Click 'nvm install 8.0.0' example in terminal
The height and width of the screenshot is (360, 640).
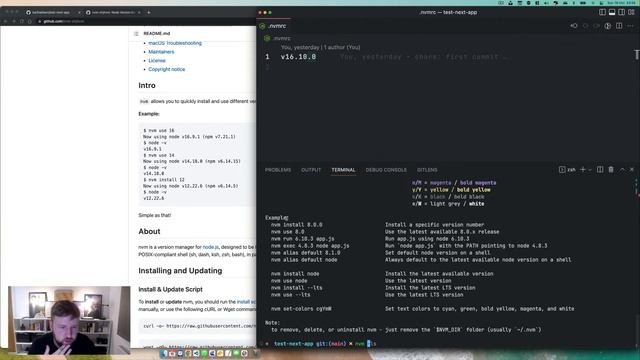[x=297, y=225]
